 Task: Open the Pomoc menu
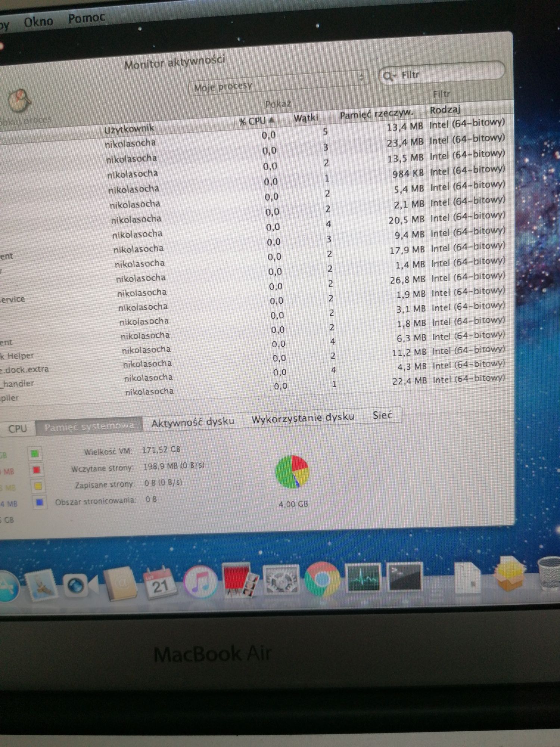point(86,18)
